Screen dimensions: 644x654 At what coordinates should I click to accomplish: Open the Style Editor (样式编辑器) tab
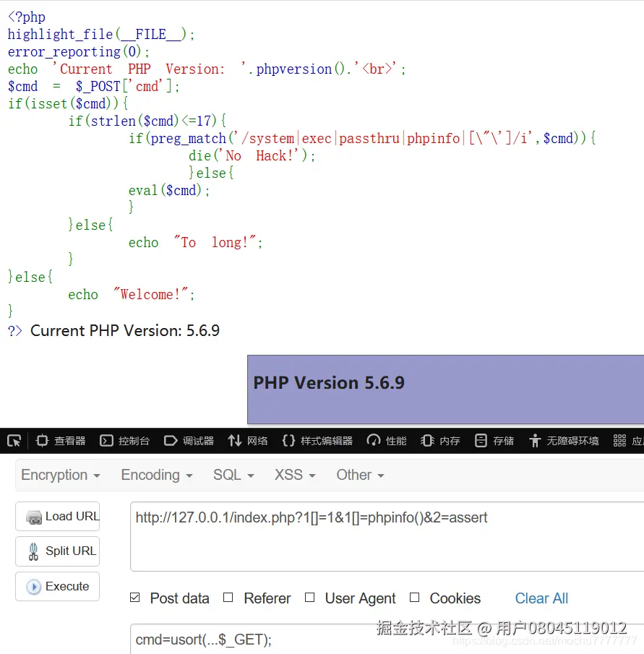click(317, 441)
